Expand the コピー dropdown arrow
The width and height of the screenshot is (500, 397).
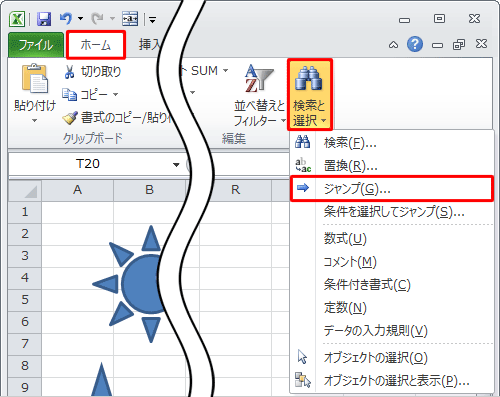pos(116,95)
